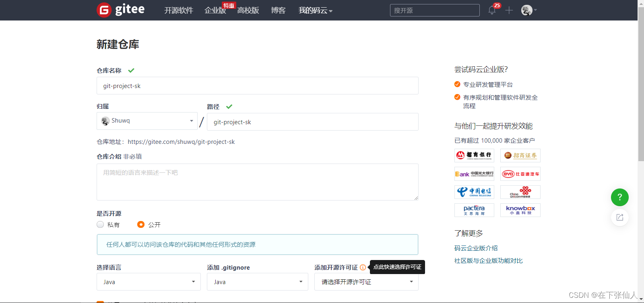644x303 pixels.
Task: Click the plus icon to create new
Action: 509,10
